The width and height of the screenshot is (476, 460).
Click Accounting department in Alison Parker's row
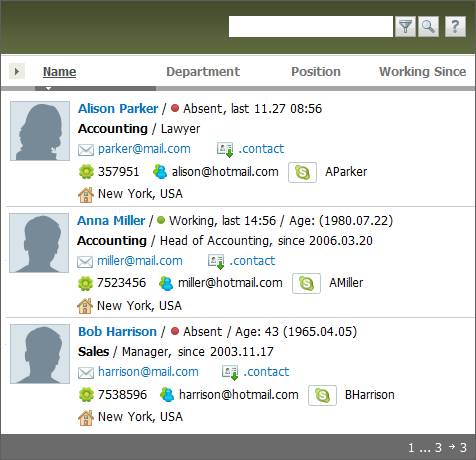(113, 129)
